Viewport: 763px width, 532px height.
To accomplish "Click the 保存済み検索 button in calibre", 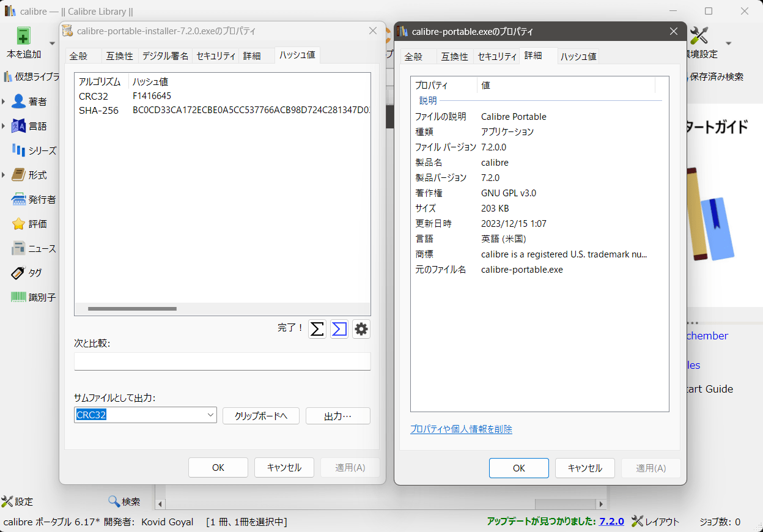I will coord(716,76).
